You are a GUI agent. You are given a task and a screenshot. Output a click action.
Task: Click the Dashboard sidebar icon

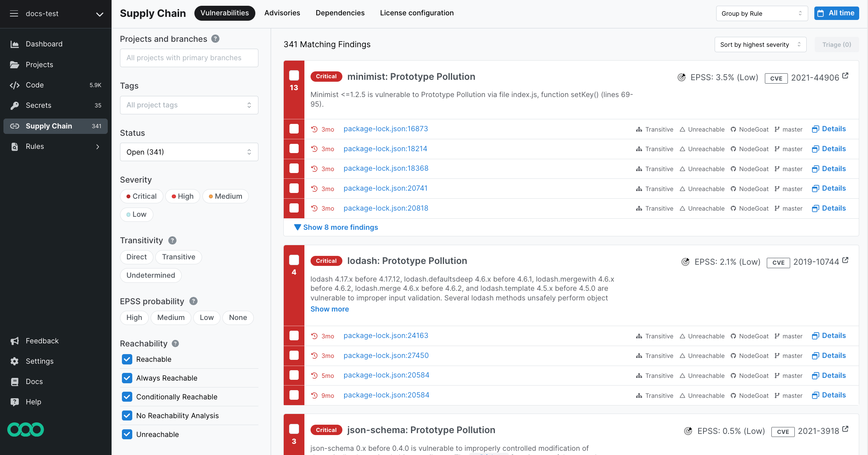15,44
